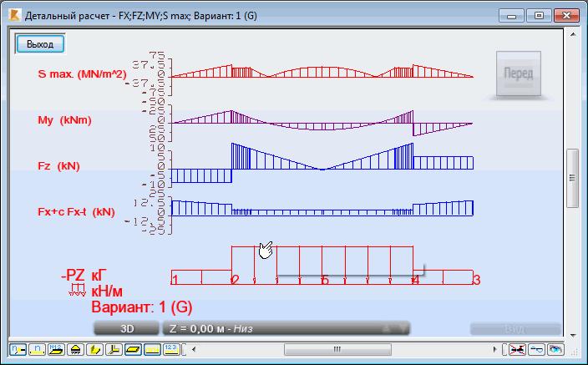Viewport: 588px width, 365px height.
Task: Toggle 123 load values icon
Action: coord(171,350)
